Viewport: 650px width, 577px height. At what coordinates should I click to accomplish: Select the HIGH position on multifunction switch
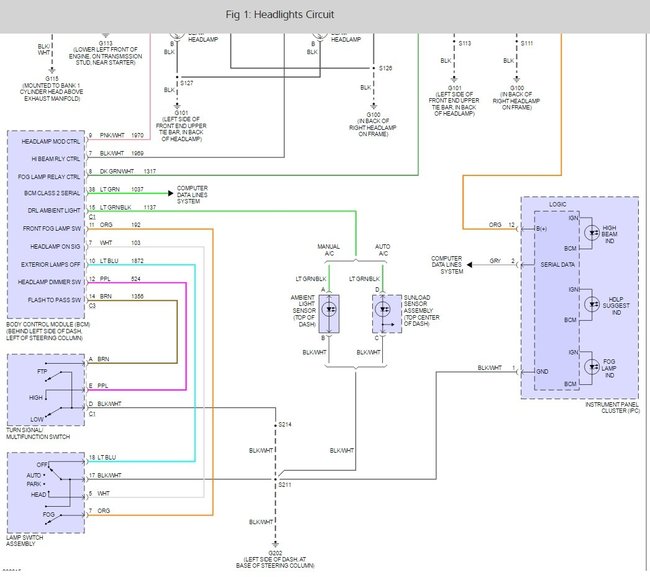tap(36, 398)
